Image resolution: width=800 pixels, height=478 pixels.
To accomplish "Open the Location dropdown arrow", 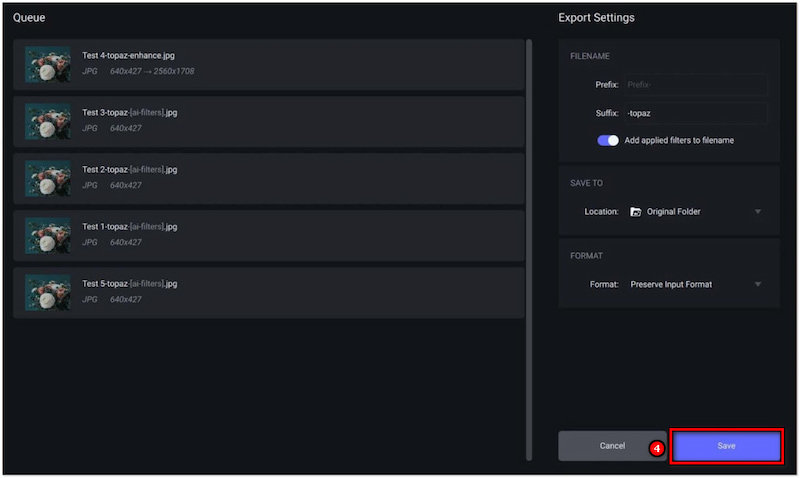I will pos(758,212).
